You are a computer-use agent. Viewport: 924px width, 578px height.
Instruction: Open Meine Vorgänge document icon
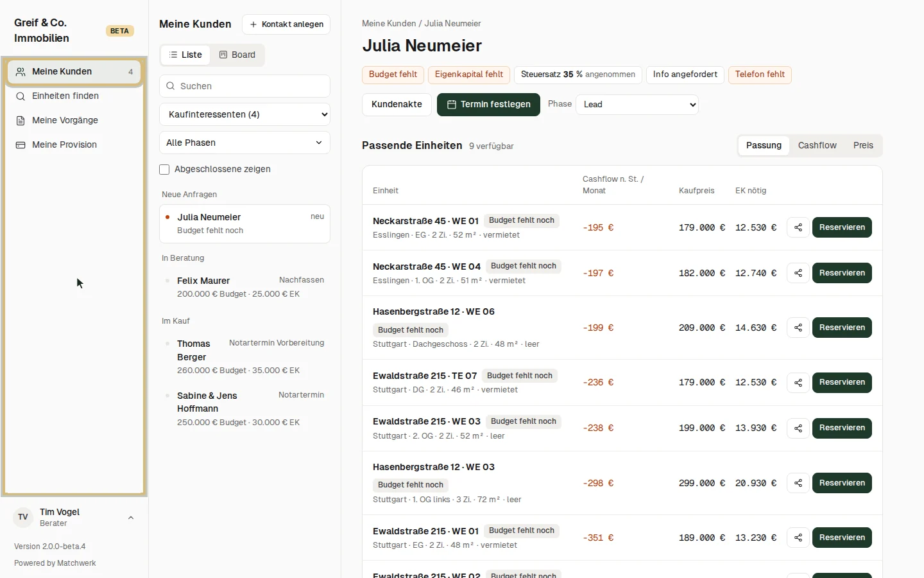(x=21, y=121)
